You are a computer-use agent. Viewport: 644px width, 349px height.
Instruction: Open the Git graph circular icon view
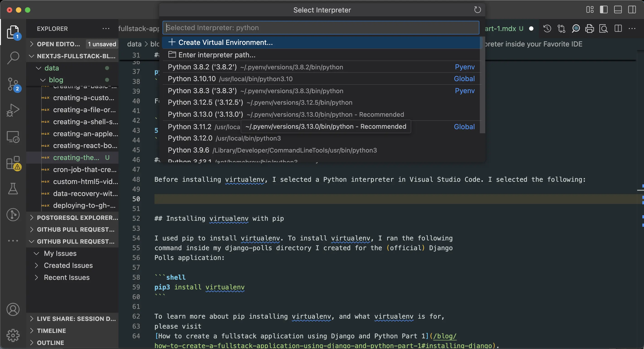(x=13, y=215)
